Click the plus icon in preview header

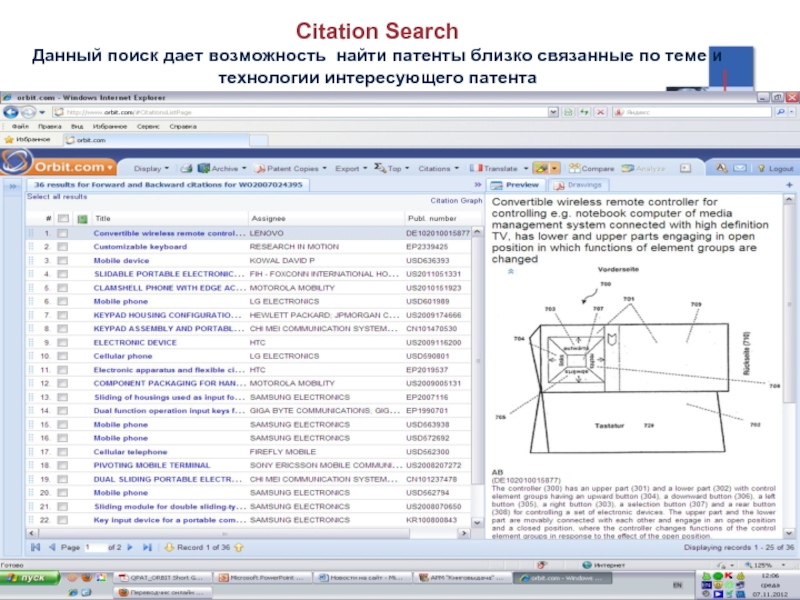pyautogui.click(x=789, y=185)
